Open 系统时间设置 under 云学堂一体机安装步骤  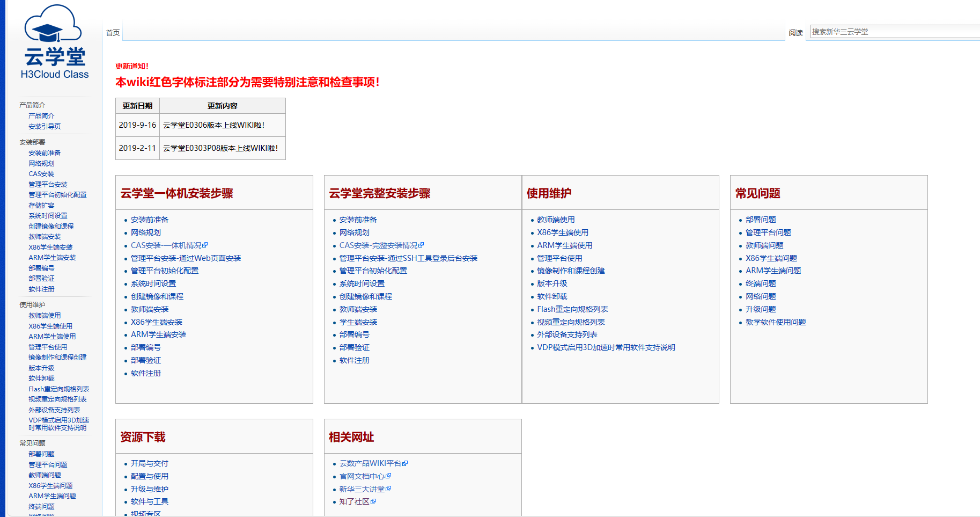(x=153, y=283)
